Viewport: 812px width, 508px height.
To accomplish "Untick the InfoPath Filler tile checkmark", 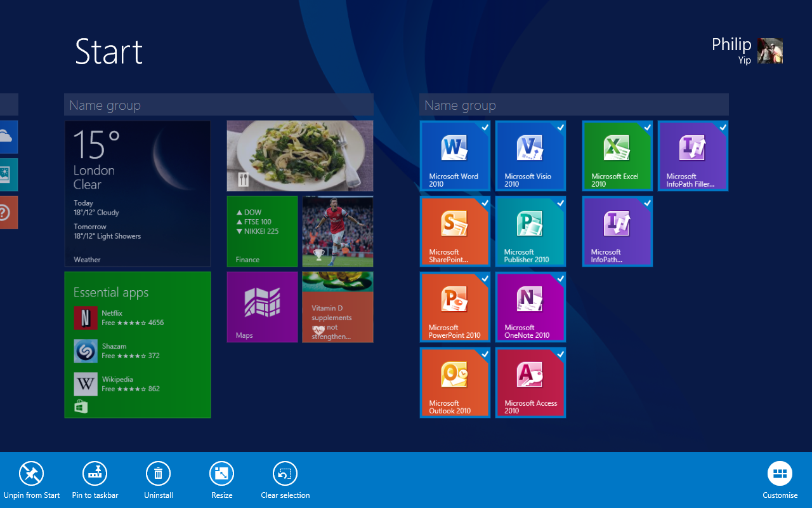I will tap(723, 127).
